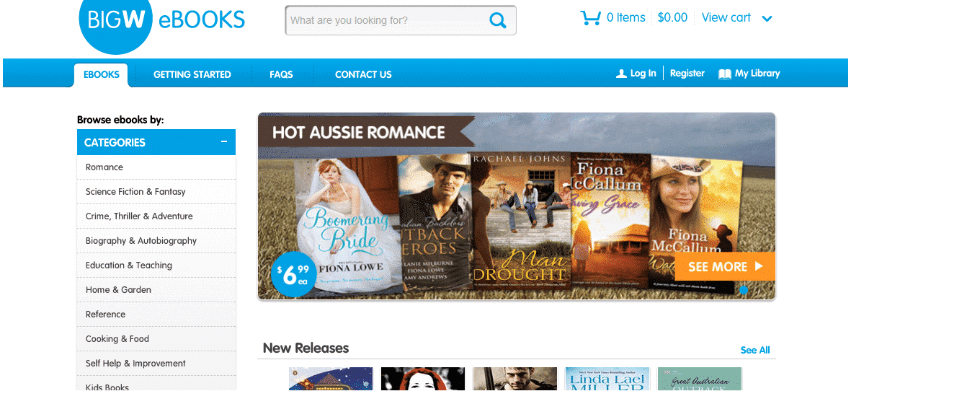
Task: Open the FAQs tab
Action: [281, 74]
